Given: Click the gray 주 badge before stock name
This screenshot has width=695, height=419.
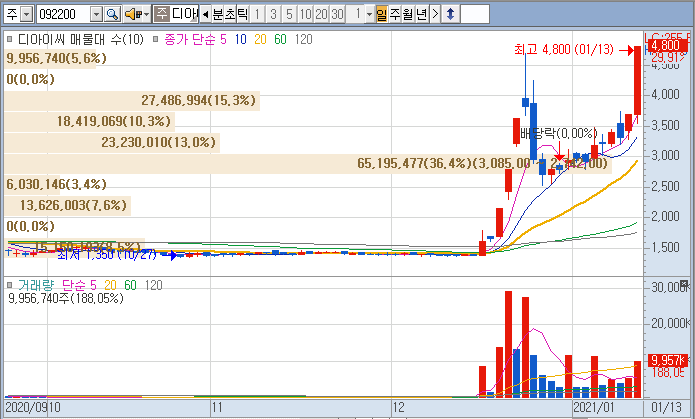Looking at the screenshot, I should pos(162,14).
